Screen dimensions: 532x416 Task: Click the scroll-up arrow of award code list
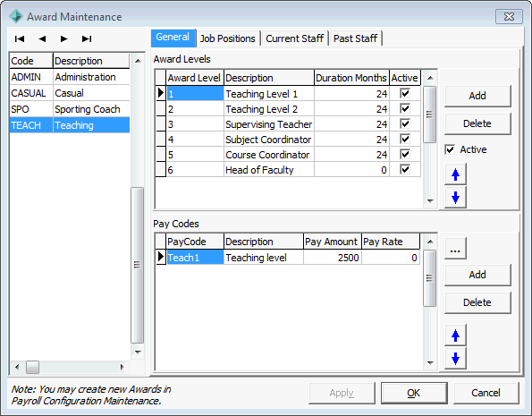click(x=138, y=61)
